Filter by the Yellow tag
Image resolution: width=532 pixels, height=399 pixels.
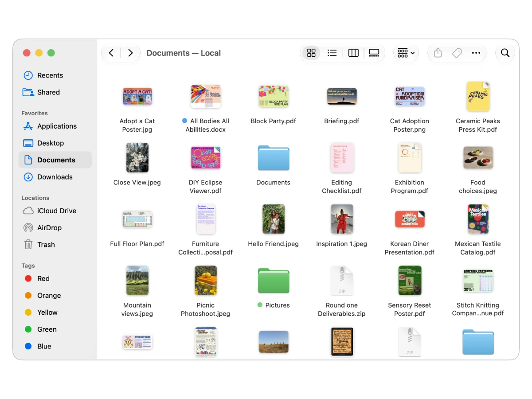click(55, 313)
